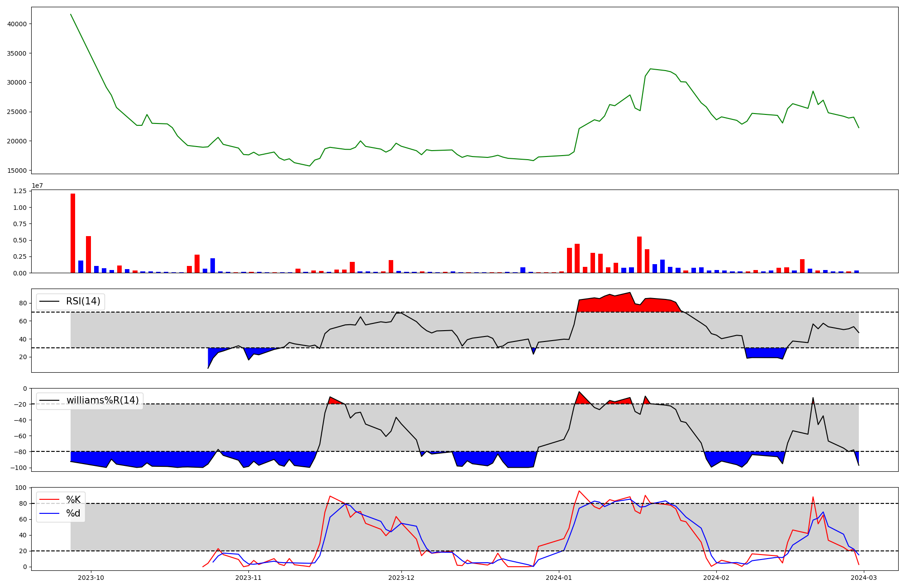
Task: Click the RSI(14) legend label
Action: 83,301
